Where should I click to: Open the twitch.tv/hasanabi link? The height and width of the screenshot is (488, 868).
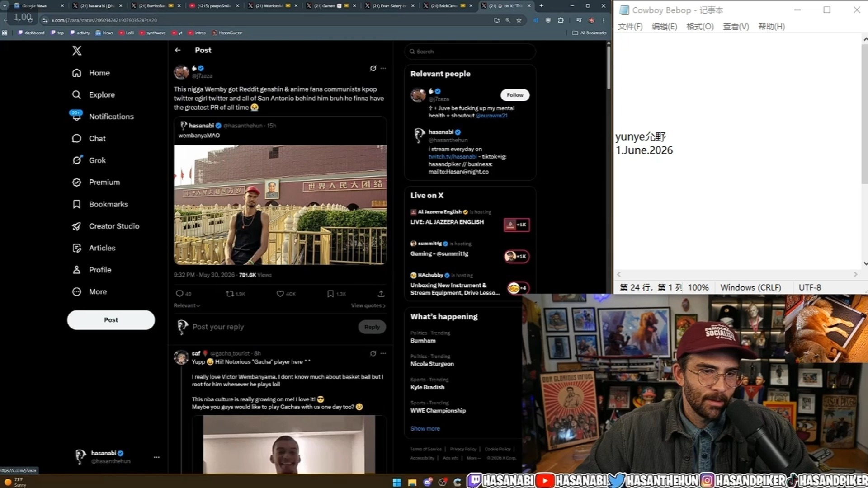(452, 157)
